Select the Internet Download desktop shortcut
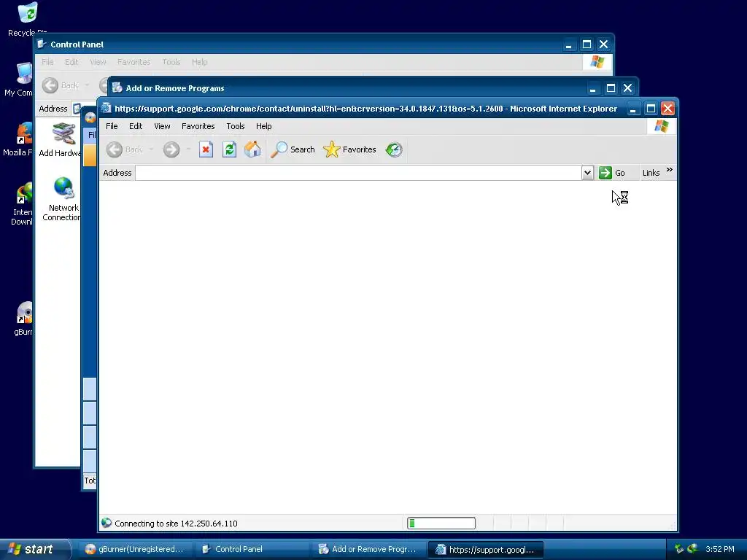Image resolution: width=747 pixels, height=560 pixels. [x=22, y=203]
